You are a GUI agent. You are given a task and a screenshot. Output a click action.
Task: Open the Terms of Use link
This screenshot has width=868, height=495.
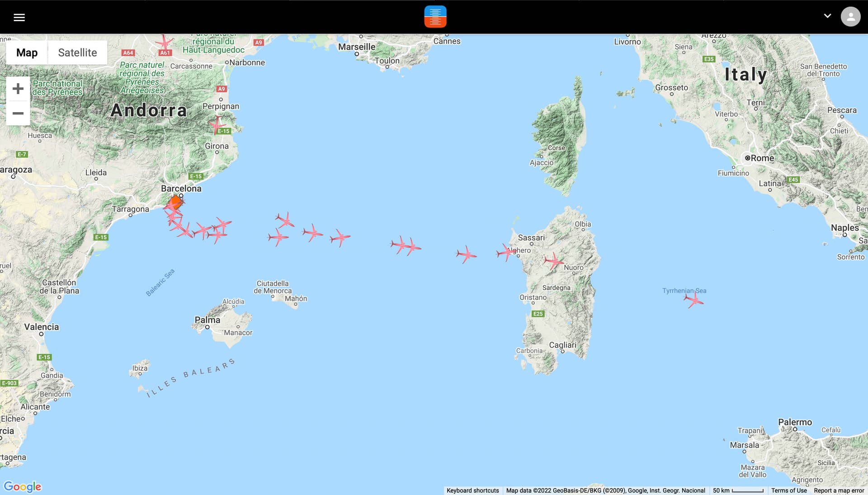(788, 490)
